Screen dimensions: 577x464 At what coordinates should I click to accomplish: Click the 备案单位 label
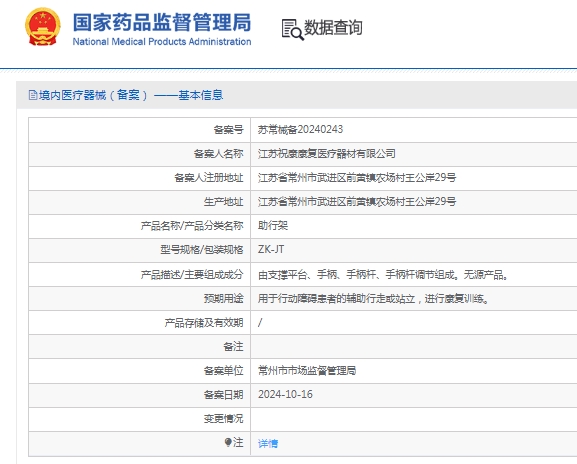[223, 371]
